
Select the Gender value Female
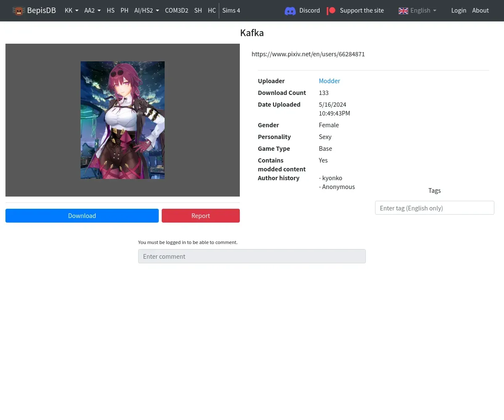coord(329,125)
